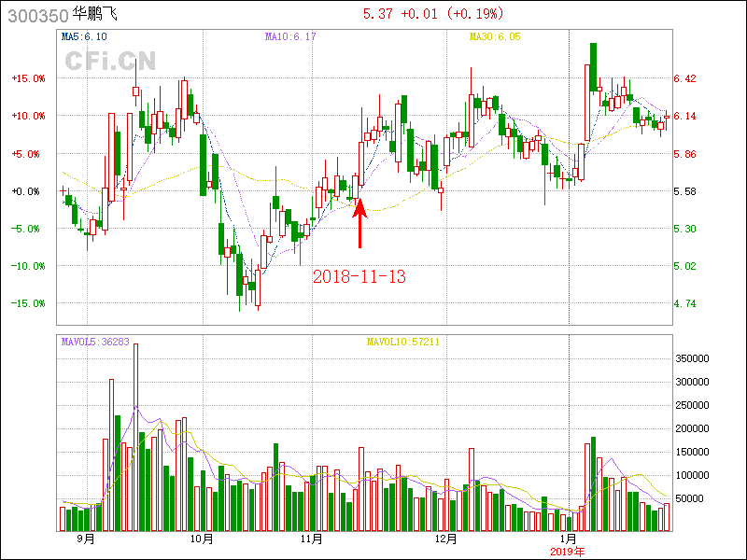The height and width of the screenshot is (560, 747).
Task: Select the 9月 time axis label
Action: [86, 539]
